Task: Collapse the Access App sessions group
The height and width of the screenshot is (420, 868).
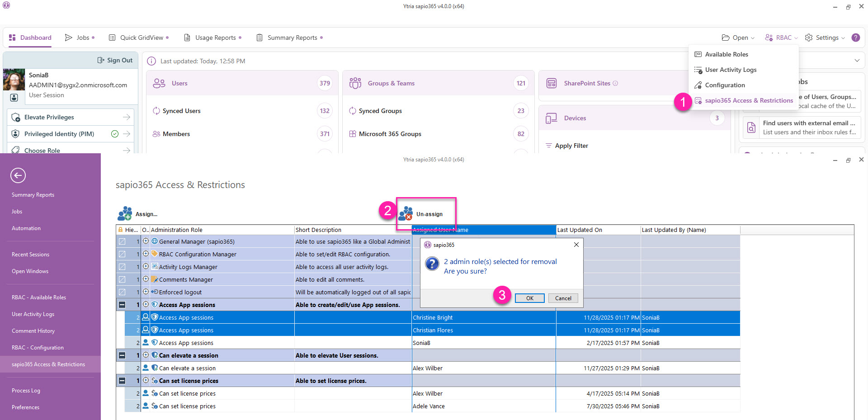Action: 121,305
